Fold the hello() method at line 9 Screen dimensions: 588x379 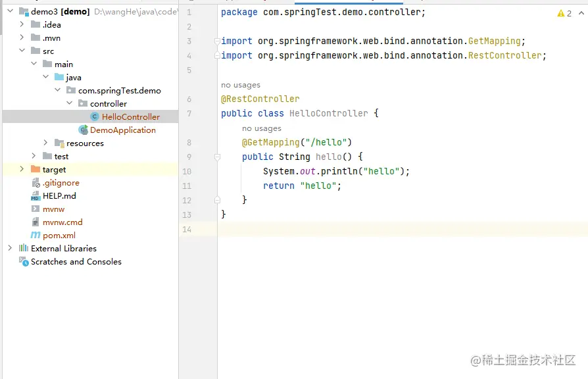[217, 157]
